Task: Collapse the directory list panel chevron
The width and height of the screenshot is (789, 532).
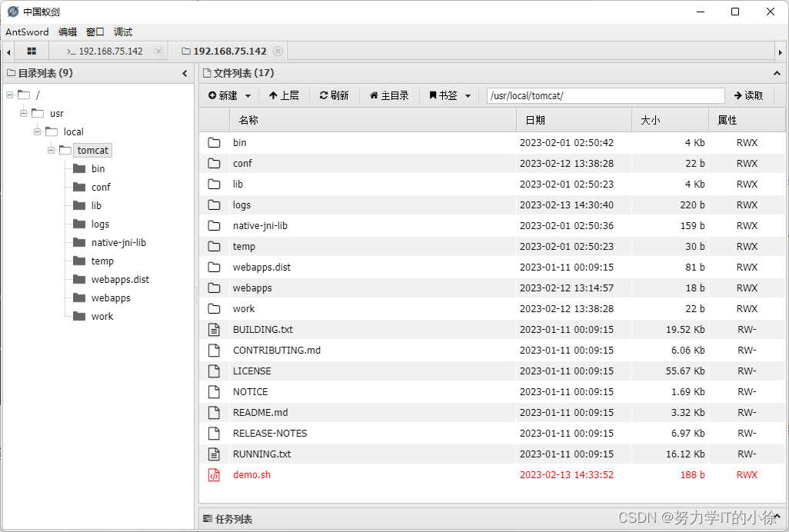Action: pos(185,73)
